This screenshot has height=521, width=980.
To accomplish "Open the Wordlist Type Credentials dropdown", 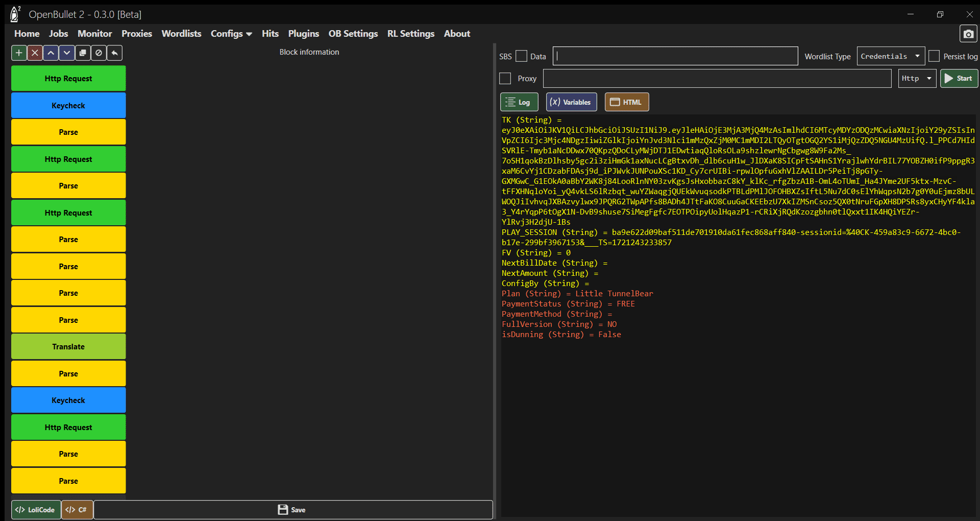I will click(890, 56).
